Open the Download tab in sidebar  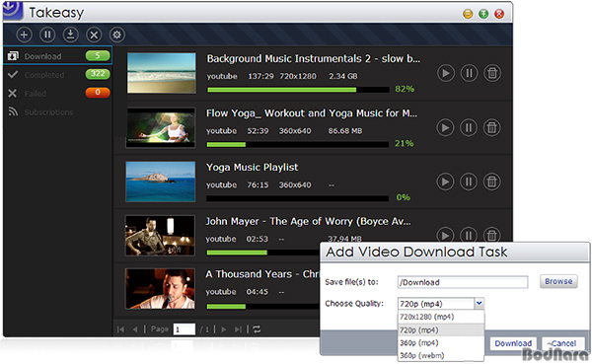coord(58,56)
